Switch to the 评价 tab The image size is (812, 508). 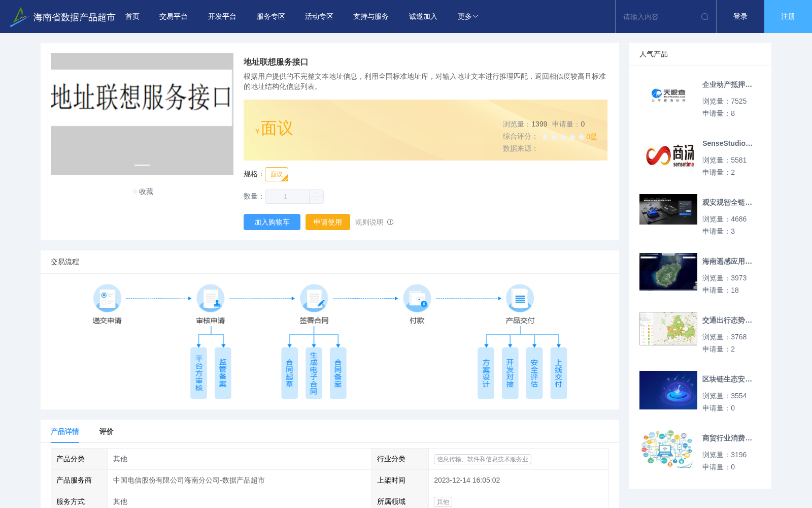(x=107, y=431)
